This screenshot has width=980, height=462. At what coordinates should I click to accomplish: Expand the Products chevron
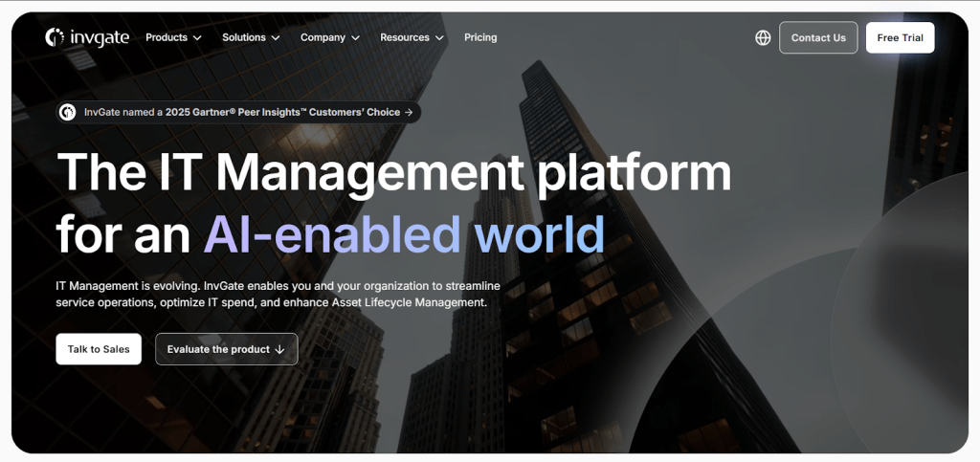[197, 38]
